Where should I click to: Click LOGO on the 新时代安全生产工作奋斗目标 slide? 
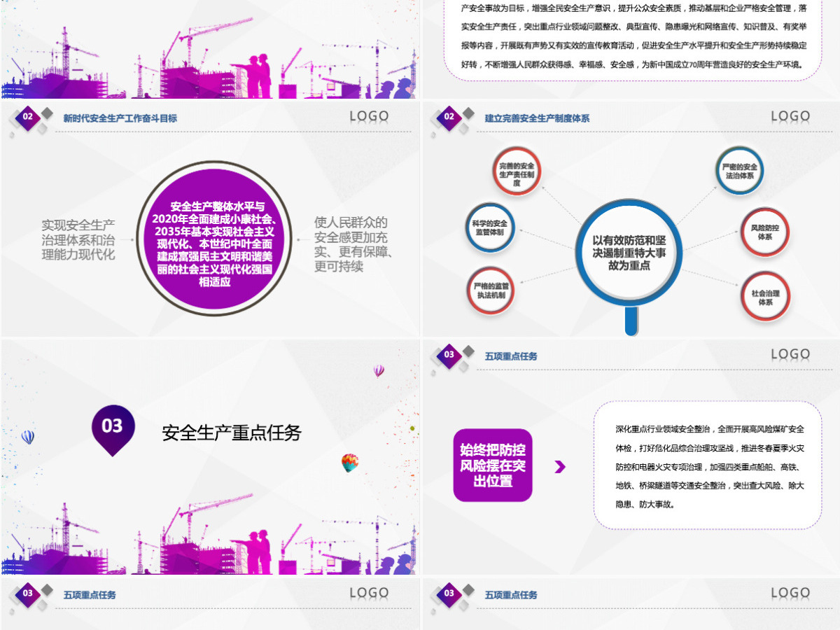point(369,117)
